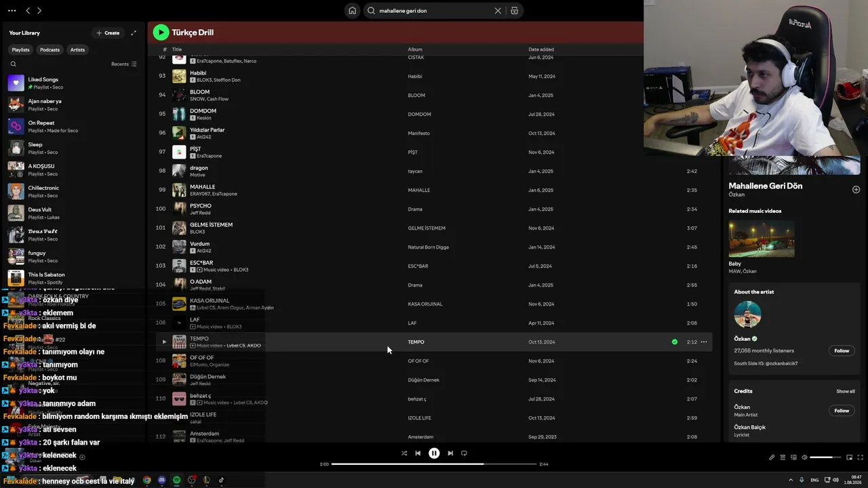Open Discord from the taskbar
868x488 pixels.
162,480
